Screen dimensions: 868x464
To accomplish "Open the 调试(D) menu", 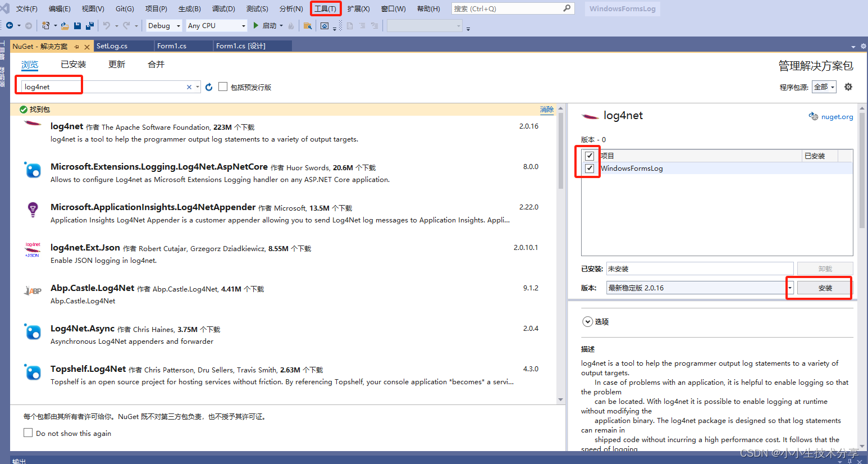I will point(223,8).
